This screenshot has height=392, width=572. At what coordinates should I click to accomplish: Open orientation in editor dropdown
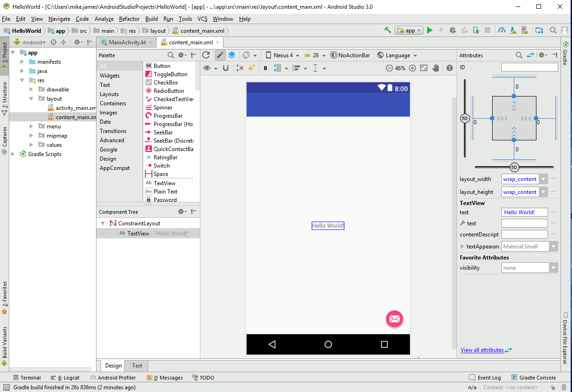(x=250, y=55)
